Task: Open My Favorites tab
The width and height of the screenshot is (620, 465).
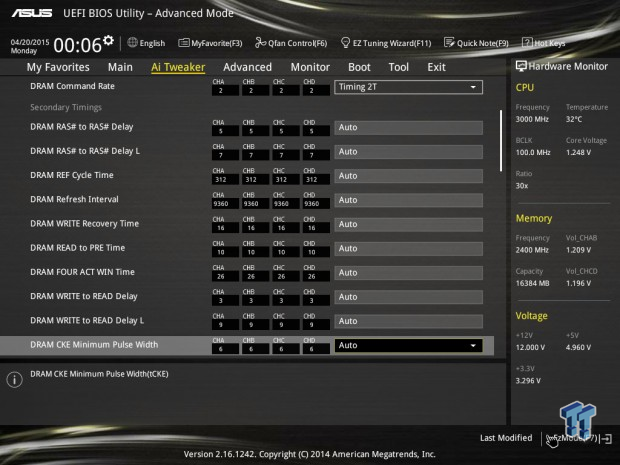Action: pos(58,67)
